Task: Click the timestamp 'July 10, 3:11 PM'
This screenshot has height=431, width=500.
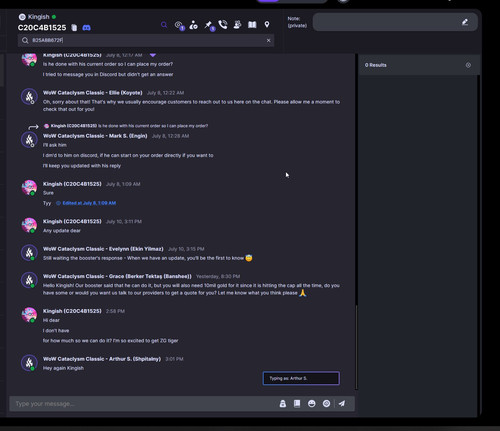Action: tap(124, 222)
